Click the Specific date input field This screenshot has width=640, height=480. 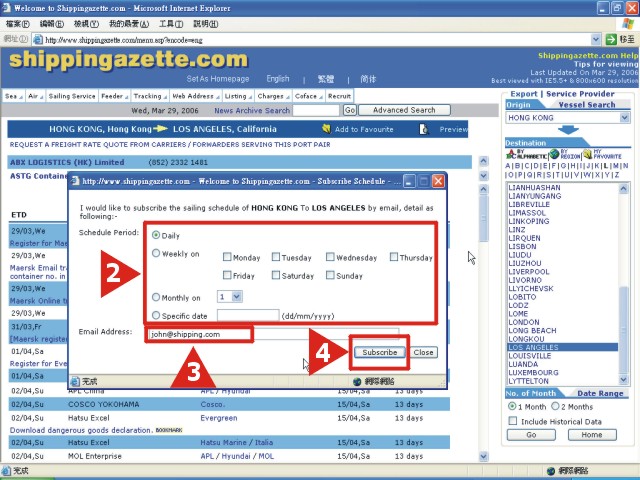248,316
